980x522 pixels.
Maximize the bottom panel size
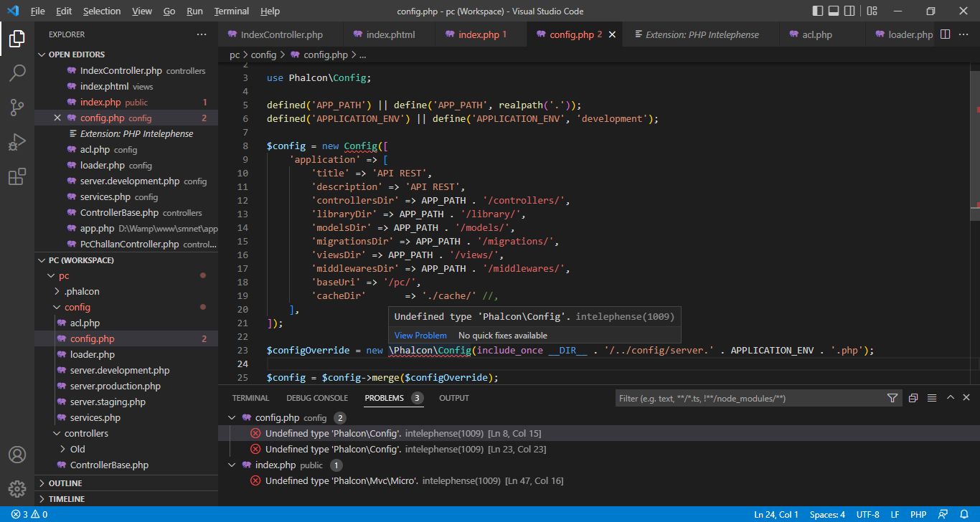(x=951, y=398)
